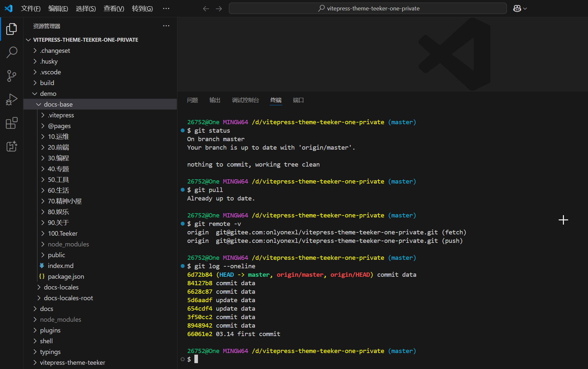Open the Copilot dropdown arrow
588x369 pixels.
pyautogui.click(x=525, y=9)
